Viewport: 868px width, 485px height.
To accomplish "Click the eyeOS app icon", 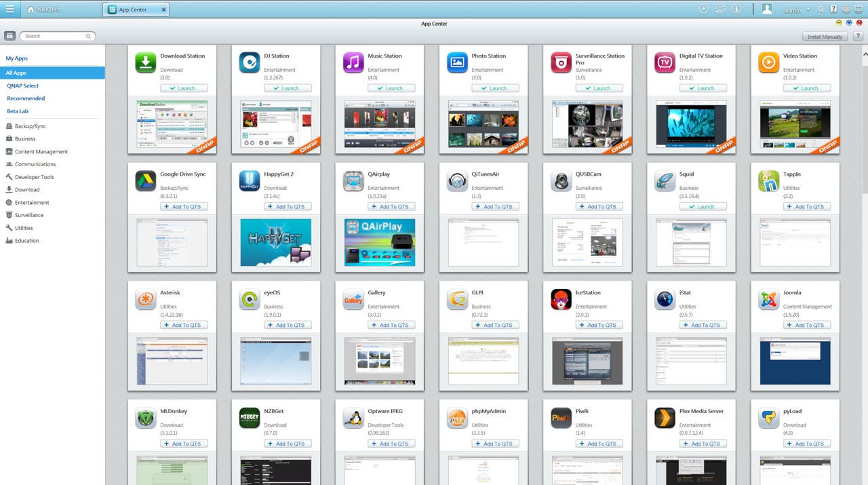I will pos(250,299).
